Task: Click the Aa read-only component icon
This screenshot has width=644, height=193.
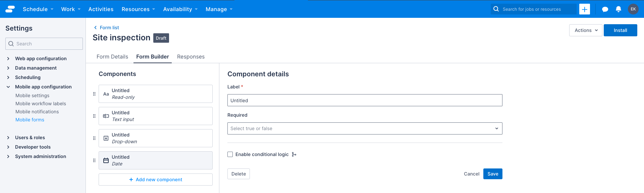Action: (x=106, y=94)
